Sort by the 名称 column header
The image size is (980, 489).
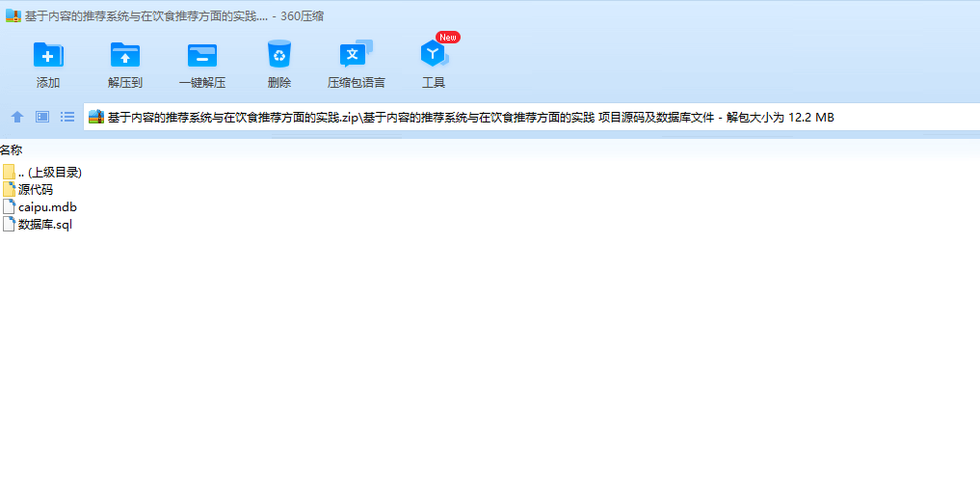point(12,150)
